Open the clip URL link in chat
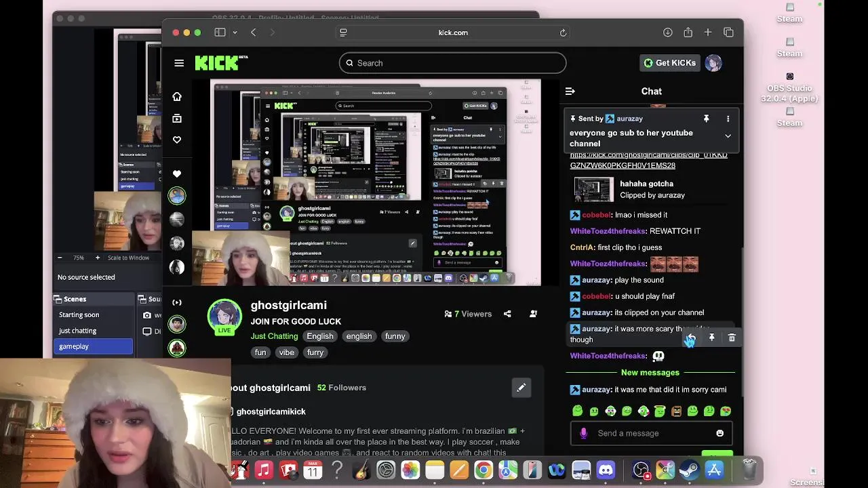The image size is (868, 488). coord(648,160)
